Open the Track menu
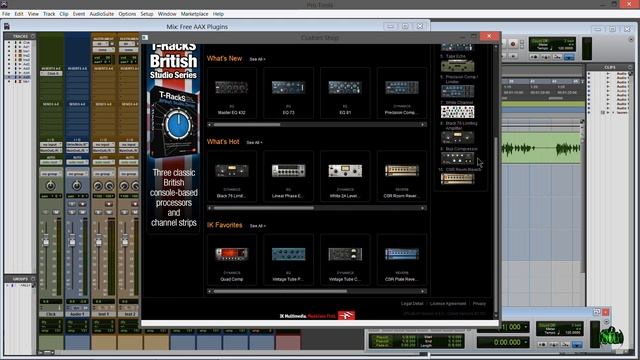 pyautogui.click(x=49, y=14)
